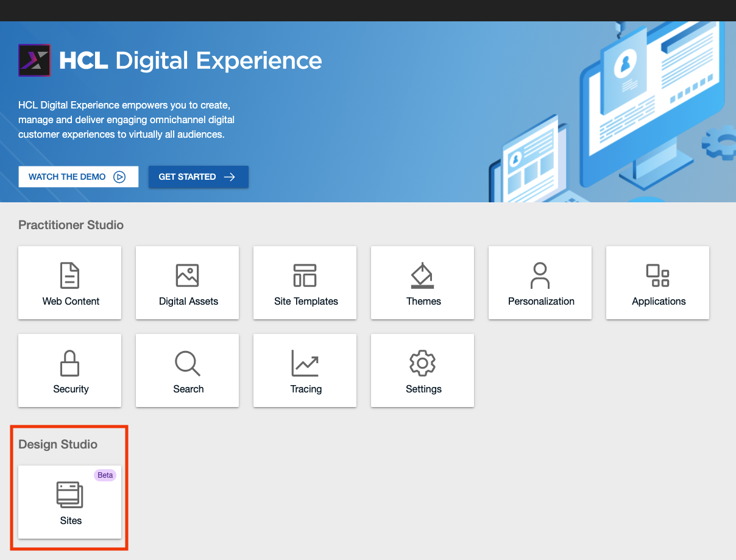Click the Beta badge on Sites tile

click(x=105, y=475)
